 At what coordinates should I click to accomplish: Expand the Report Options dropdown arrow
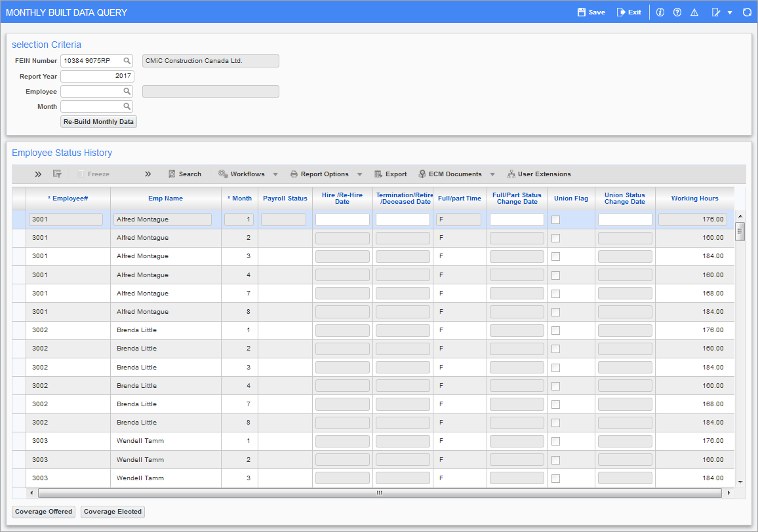360,174
